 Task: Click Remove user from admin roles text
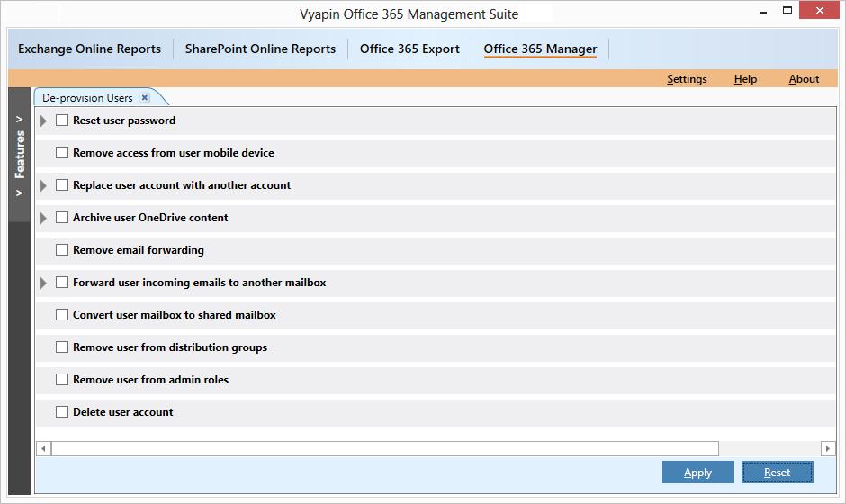point(150,379)
